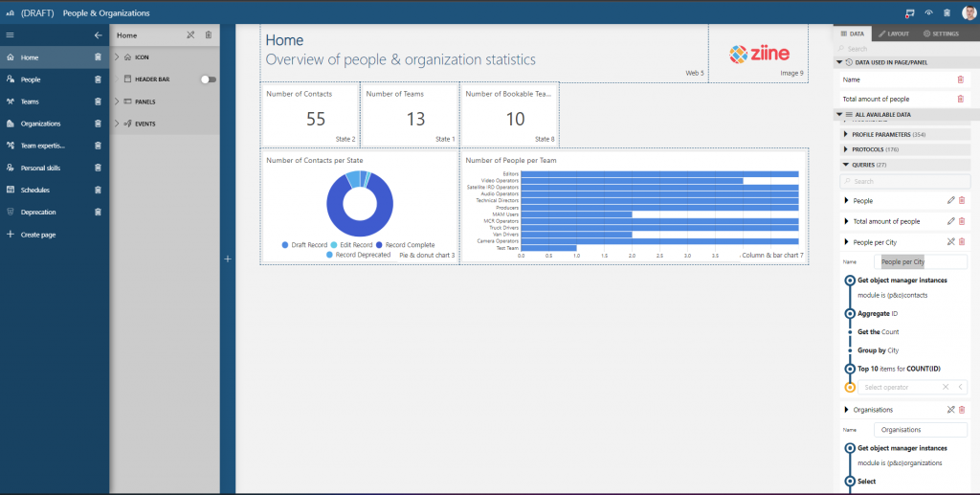Image resolution: width=980 pixels, height=495 pixels.
Task: Open the hamburger menu in left sidebar
Action: pyautogui.click(x=10, y=35)
